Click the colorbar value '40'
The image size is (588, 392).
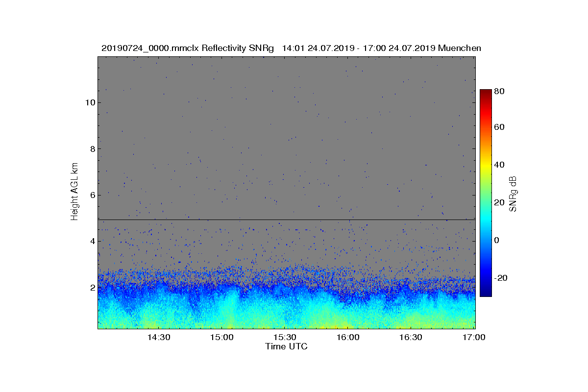(499, 165)
